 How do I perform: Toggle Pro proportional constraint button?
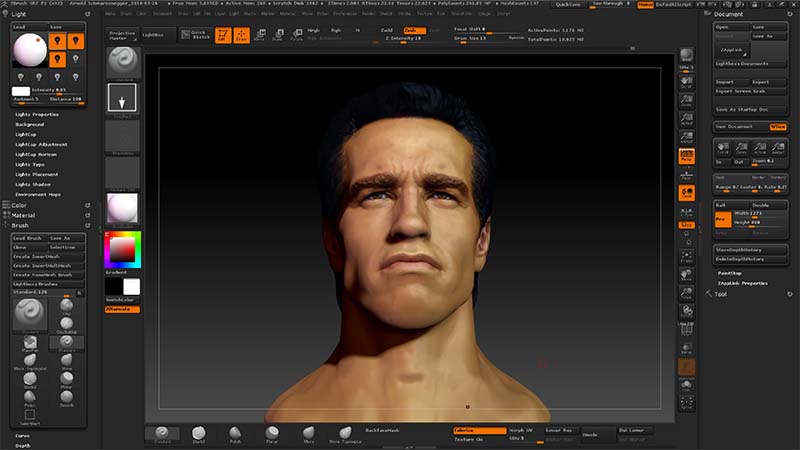coord(723,219)
